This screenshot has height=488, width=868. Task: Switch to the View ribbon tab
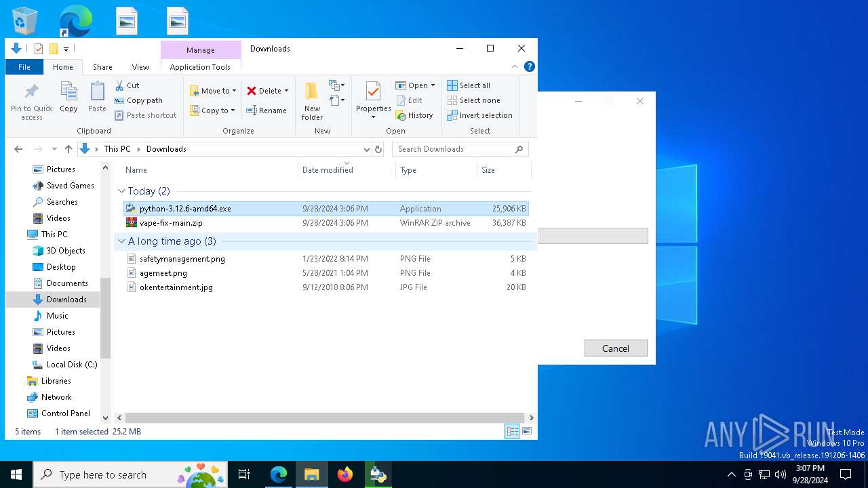click(x=140, y=67)
